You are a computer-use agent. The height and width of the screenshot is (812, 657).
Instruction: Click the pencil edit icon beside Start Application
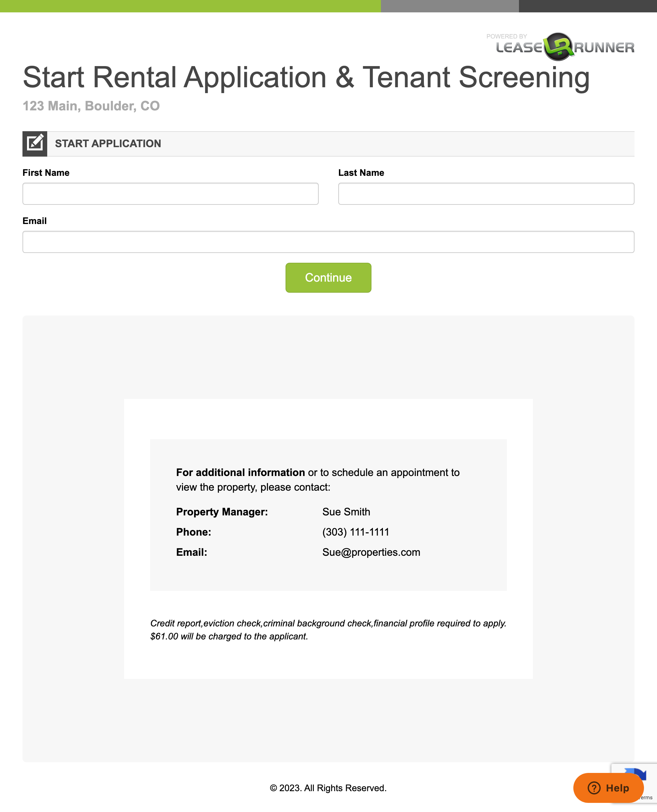point(35,144)
